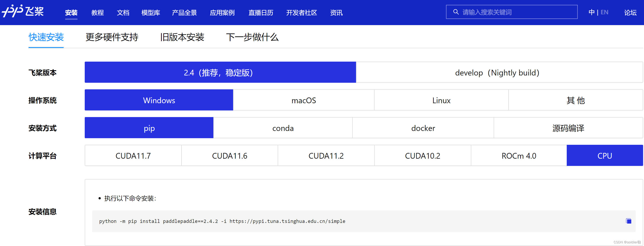This screenshot has width=644, height=246.
Task: Select CUDA11.7 compute platform
Action: click(133, 156)
